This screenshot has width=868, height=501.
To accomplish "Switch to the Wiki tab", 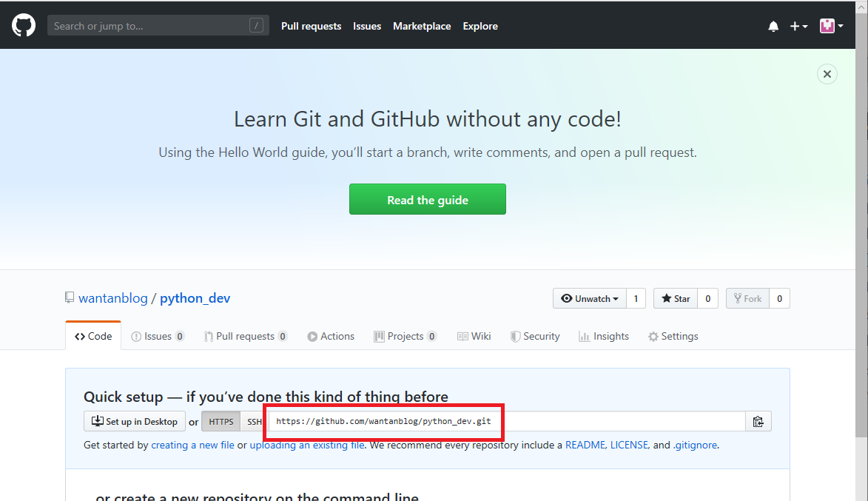I will [x=474, y=336].
